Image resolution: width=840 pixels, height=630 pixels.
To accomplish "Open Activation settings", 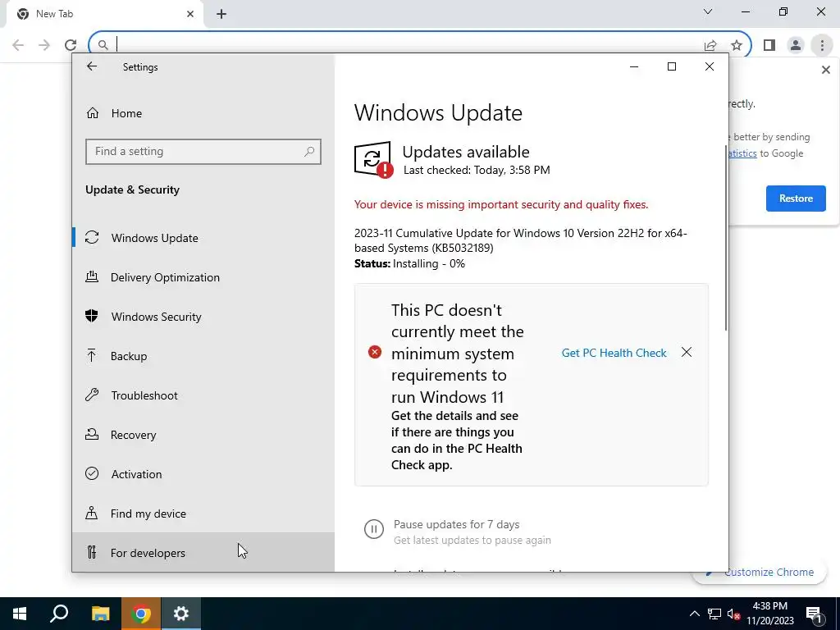I will pos(203,474).
